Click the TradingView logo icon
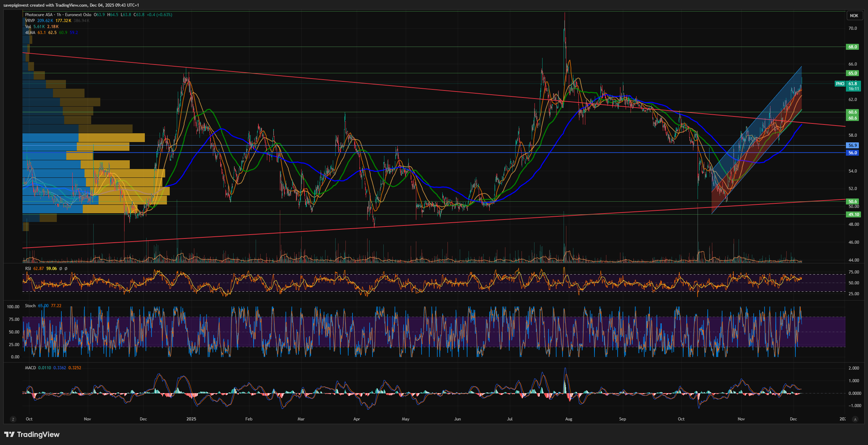Viewport: 868px width, 445px height. pos(9,434)
